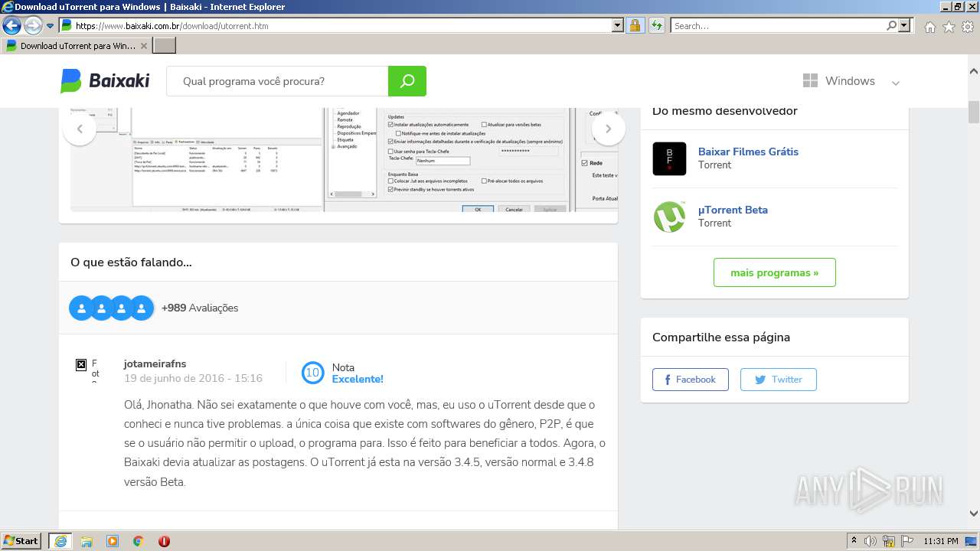Open the IE Tools gear icon
The height and width of the screenshot is (551, 980).
(968, 27)
